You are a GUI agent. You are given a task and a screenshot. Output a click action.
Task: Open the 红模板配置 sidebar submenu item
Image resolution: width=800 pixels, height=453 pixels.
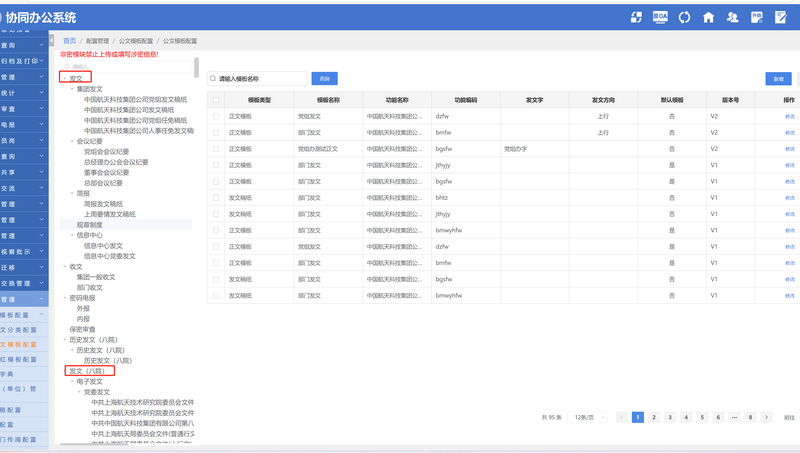point(24,360)
